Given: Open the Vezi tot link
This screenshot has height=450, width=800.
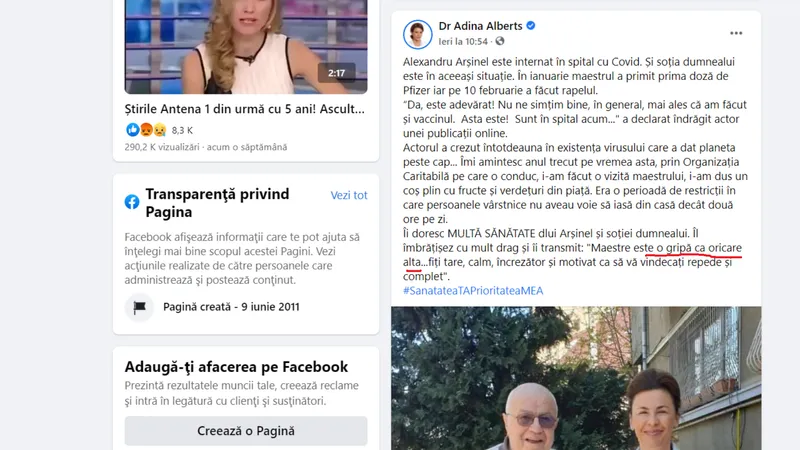Looking at the screenshot, I should point(349,195).
